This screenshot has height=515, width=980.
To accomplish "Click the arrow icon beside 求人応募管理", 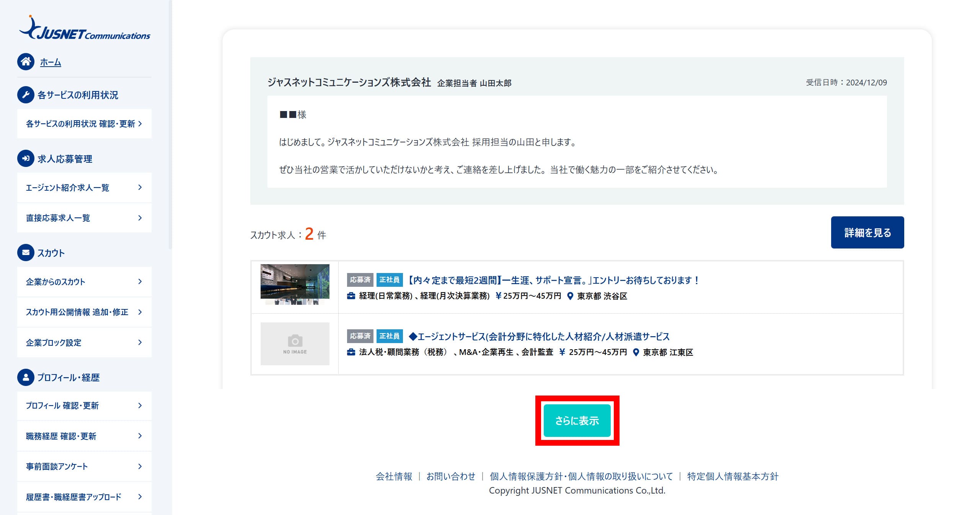I will [x=26, y=159].
